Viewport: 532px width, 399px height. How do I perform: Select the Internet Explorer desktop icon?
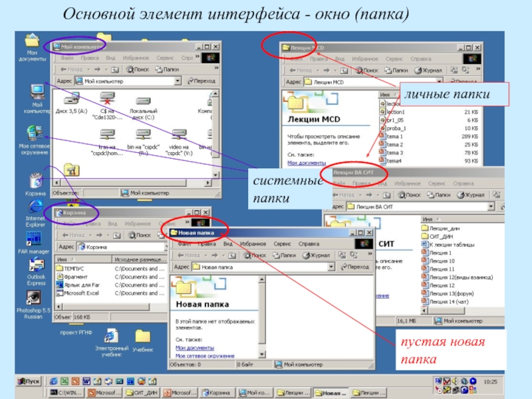pos(35,213)
